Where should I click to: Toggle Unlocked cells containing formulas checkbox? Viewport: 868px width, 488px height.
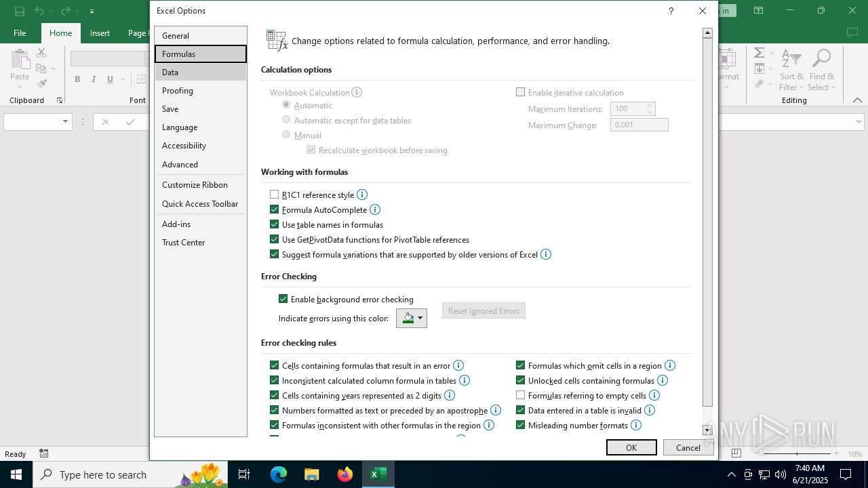tap(521, 380)
